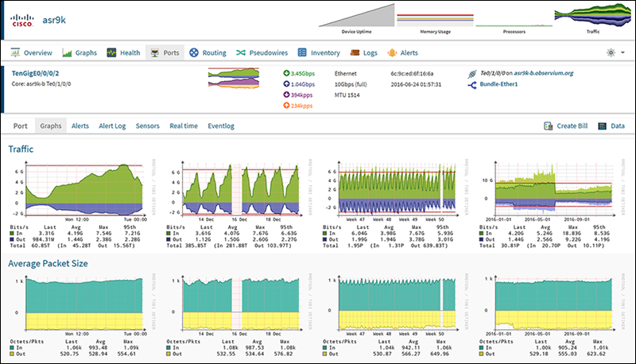The image size is (636, 364).
Task: Click the purple 394kpps arrow icon
Action: 286,95
